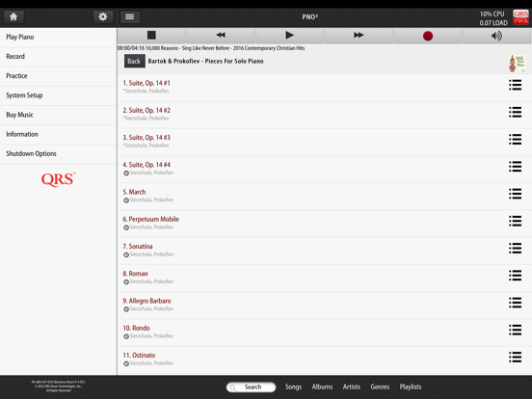The height and width of the screenshot is (399, 532).
Task: Go Back from album view
Action: [134, 61]
